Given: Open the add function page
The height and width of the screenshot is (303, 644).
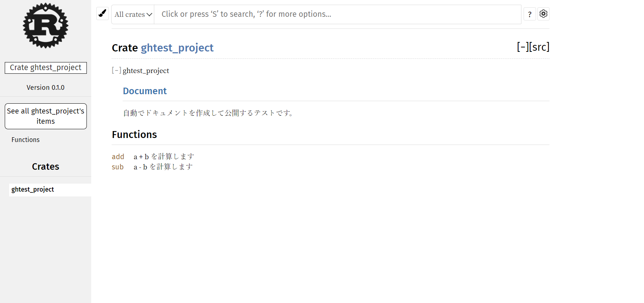Looking at the screenshot, I should click(118, 157).
